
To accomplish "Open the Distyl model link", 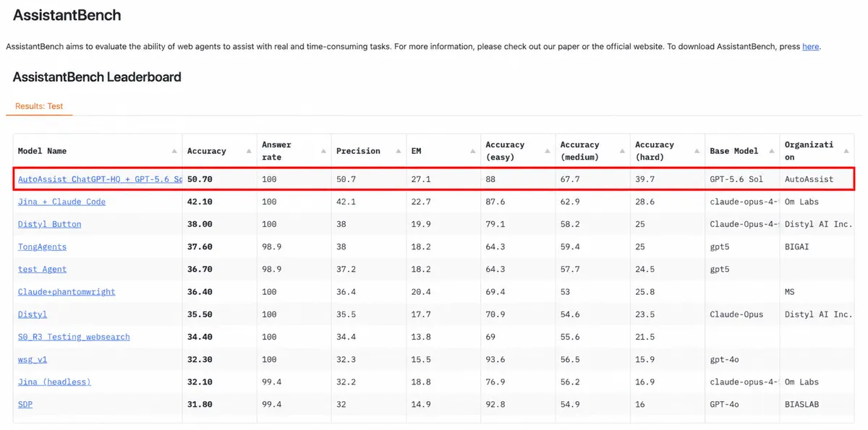I will click(33, 314).
